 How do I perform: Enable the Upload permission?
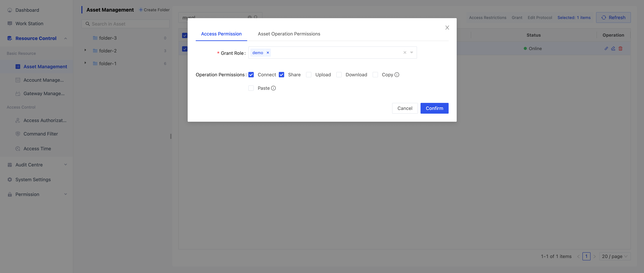point(309,75)
